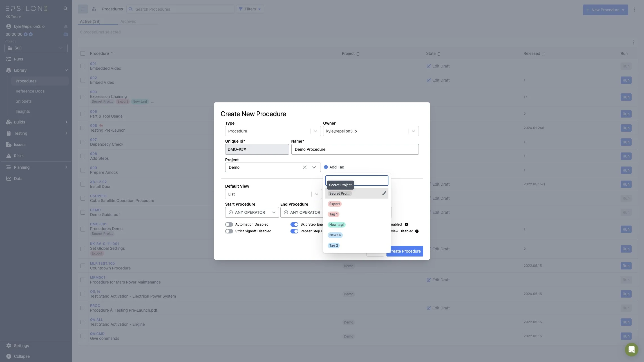Open Settings gear in sidebar

point(9,346)
